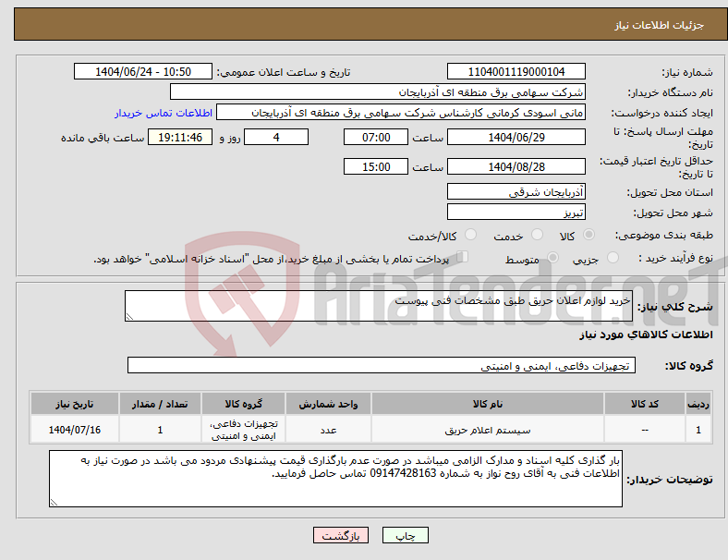Select the جزیی purchase type radio
728x560 pixels.
pyautogui.click(x=613, y=257)
